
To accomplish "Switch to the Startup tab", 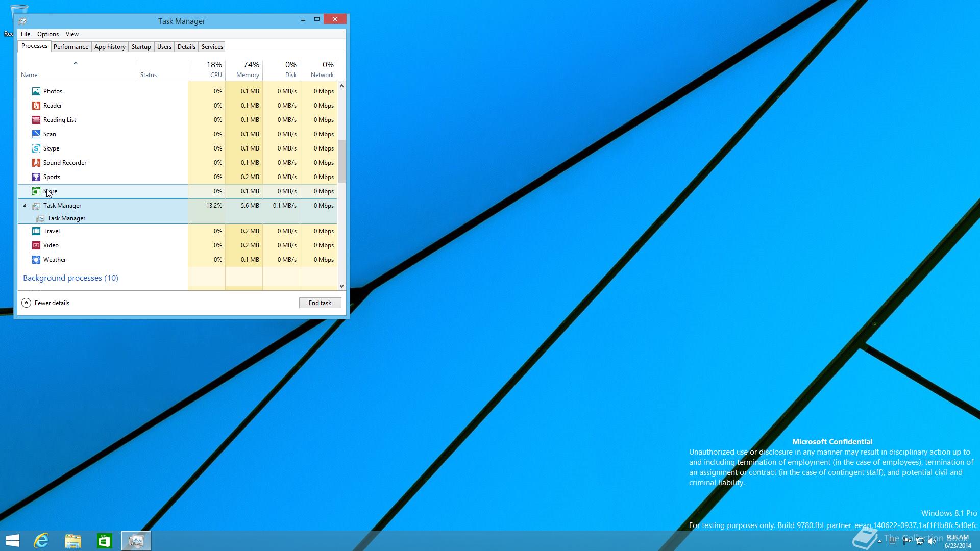I will (x=141, y=47).
